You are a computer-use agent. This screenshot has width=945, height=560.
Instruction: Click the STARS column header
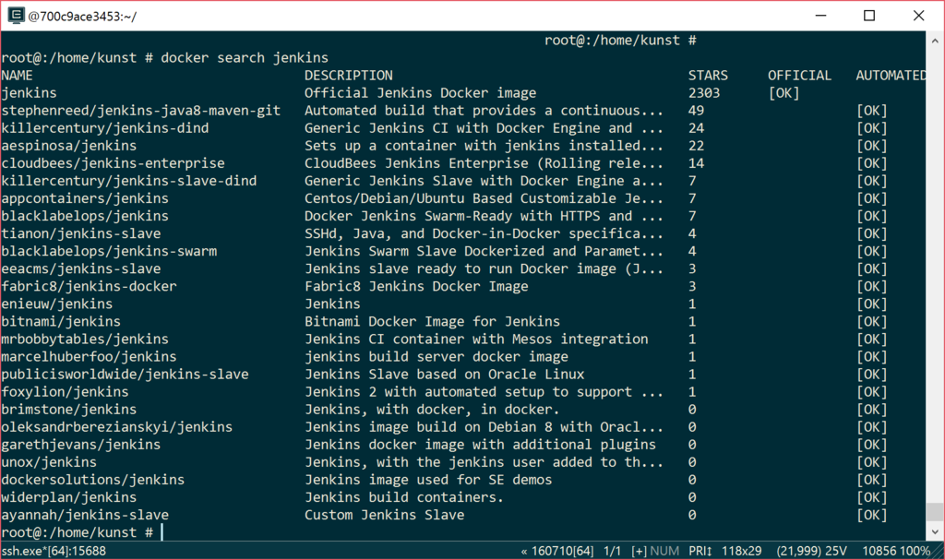[x=708, y=76]
